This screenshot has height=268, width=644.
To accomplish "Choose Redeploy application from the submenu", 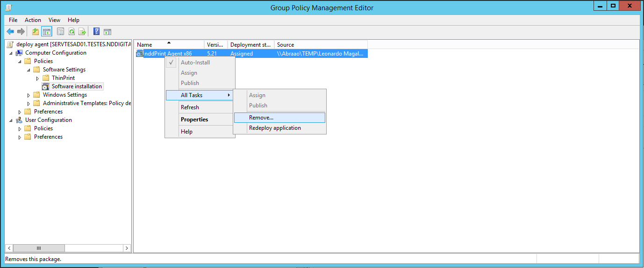I will [x=275, y=128].
